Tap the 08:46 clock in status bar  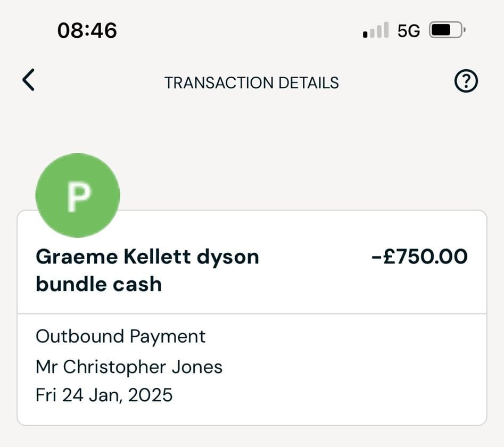click(87, 30)
